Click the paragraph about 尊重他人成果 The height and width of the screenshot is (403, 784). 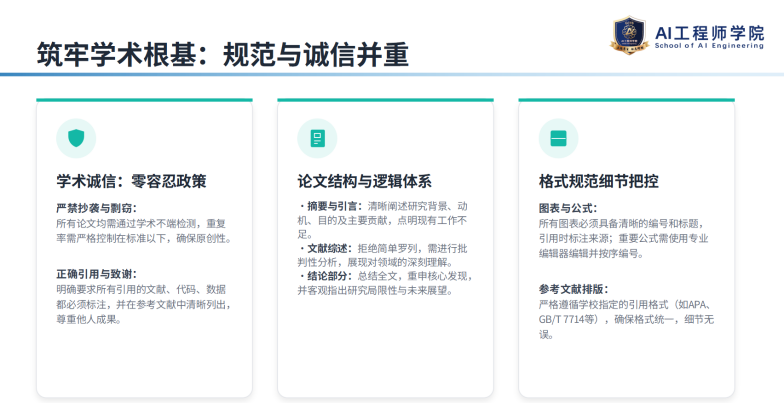point(144,304)
